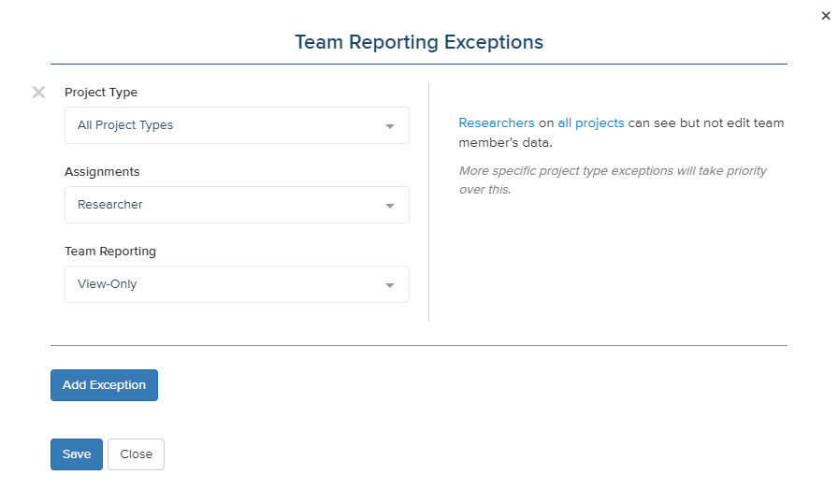The width and height of the screenshot is (838, 504).
Task: Click the Assignments field label
Action: point(102,171)
